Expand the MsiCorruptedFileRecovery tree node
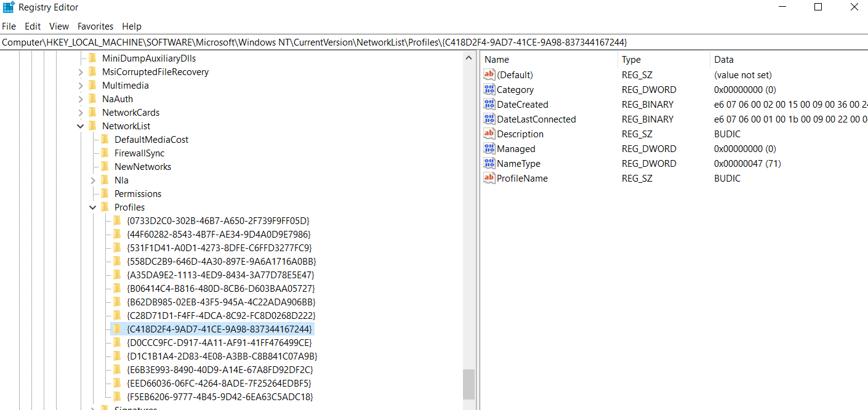This screenshot has width=868, height=410. pyautogui.click(x=81, y=72)
